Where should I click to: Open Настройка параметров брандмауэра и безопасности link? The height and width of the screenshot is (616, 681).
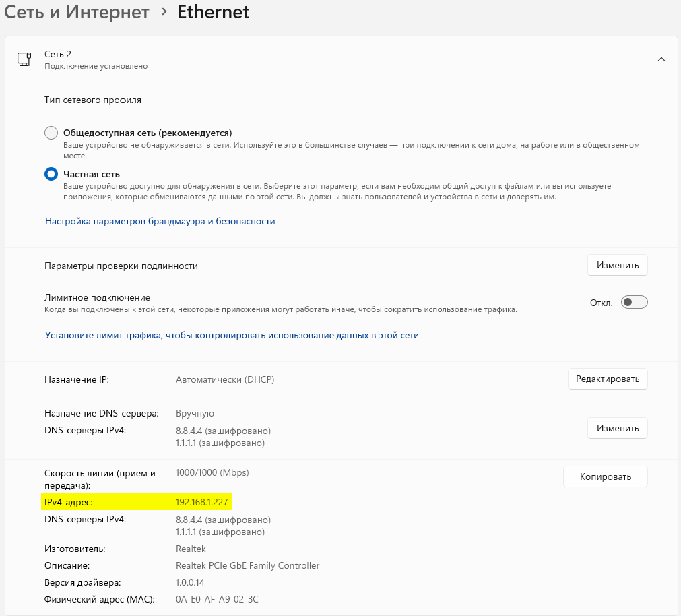(x=160, y=222)
